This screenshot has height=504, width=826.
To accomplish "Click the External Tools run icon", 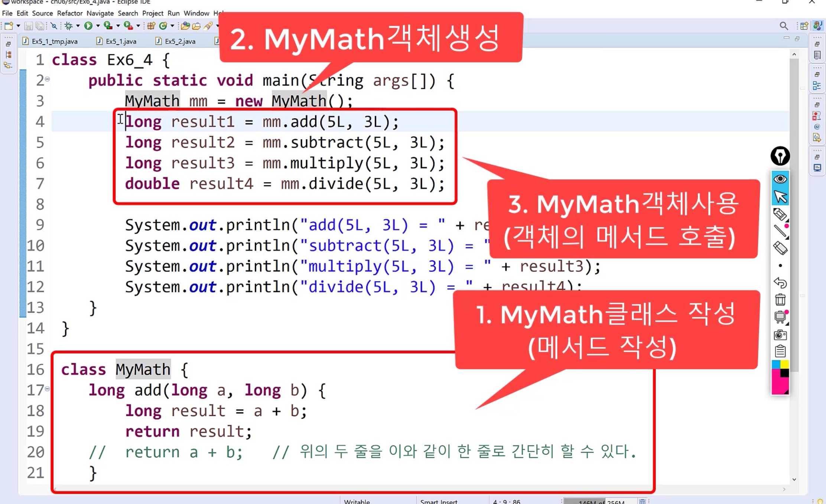I will point(128,26).
